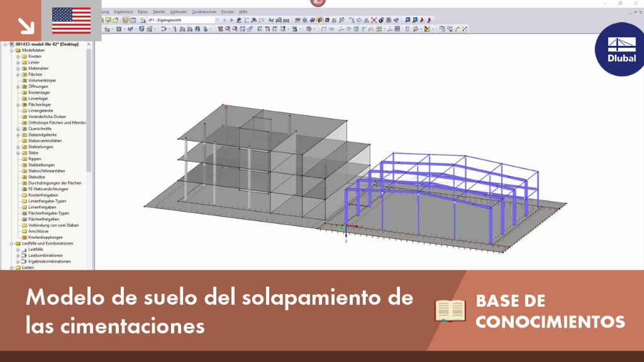Image resolution: width=644 pixels, height=362 pixels.
Task: Click the US flag language selector
Action: pos(72,21)
